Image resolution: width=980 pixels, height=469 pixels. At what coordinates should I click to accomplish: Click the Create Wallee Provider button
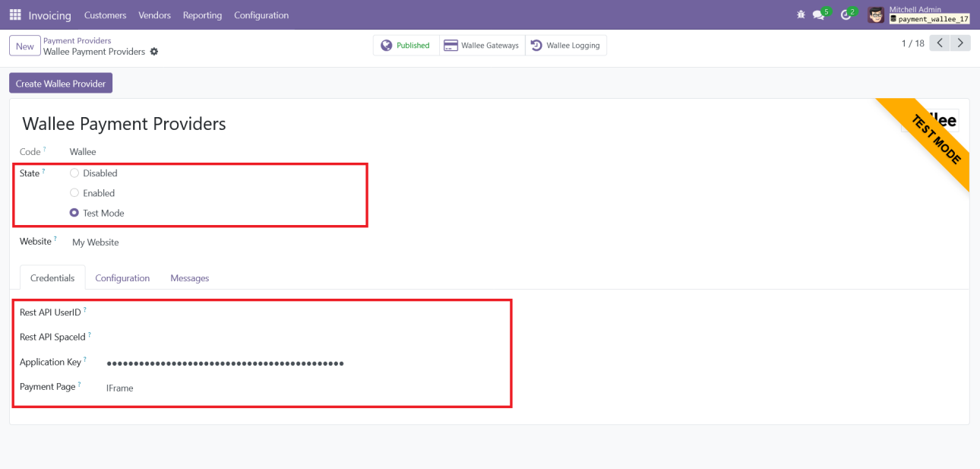(61, 84)
